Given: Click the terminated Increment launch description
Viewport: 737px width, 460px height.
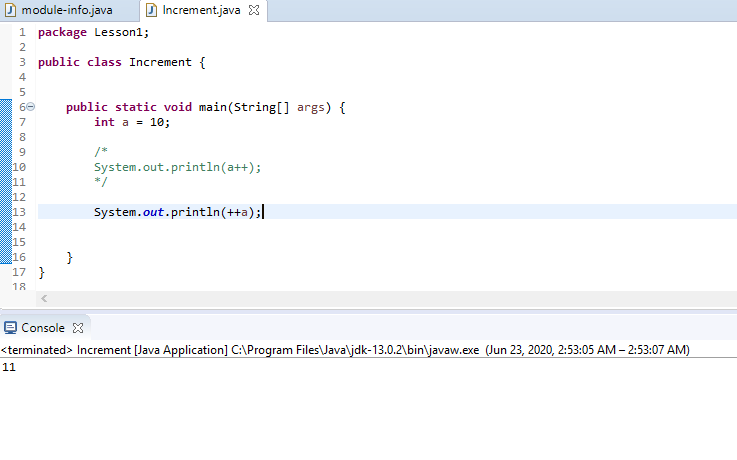Looking at the screenshot, I should coord(345,350).
